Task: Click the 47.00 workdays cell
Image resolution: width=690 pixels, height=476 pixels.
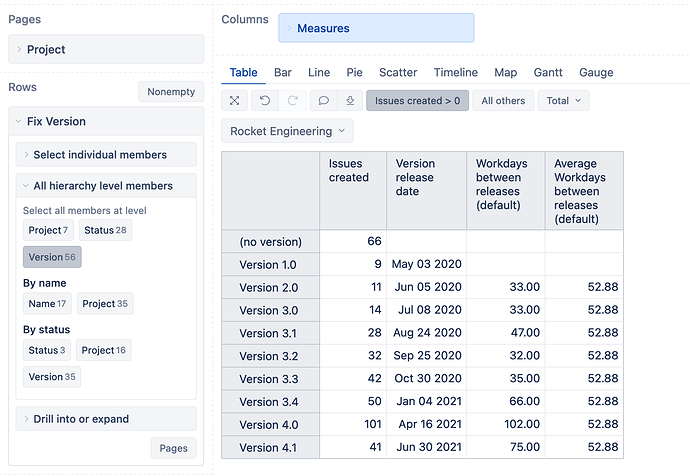Action: [x=506, y=333]
